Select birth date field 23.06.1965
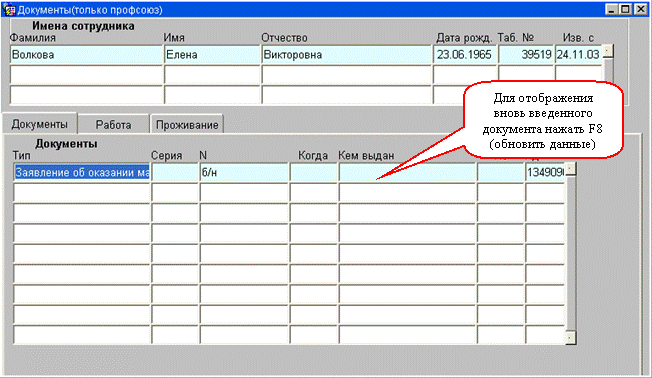Image resolution: width=652 pixels, height=378 pixels. [x=465, y=54]
